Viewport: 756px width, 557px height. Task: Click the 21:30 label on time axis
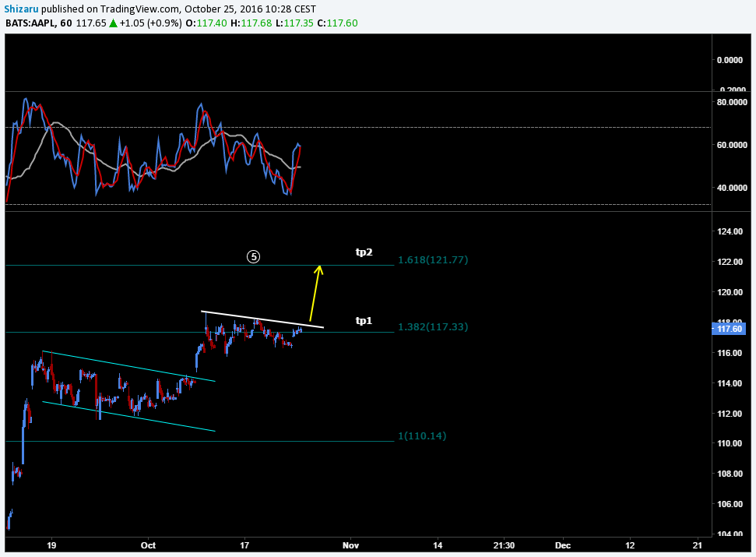(504, 545)
